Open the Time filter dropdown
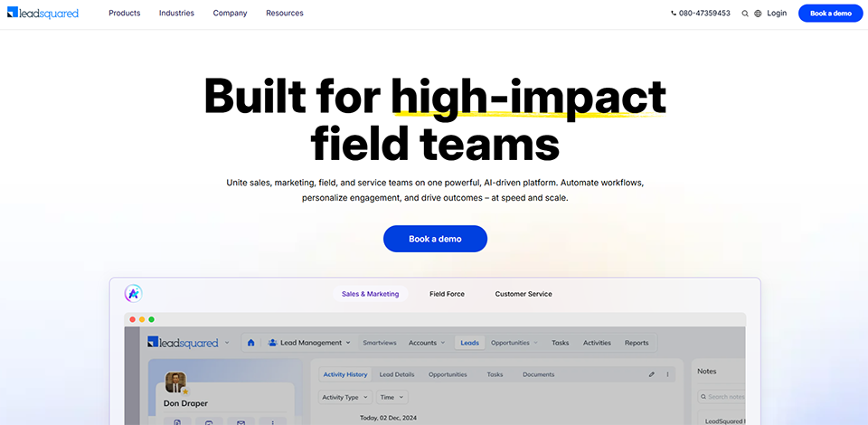Screen dimensions: 868x425 392,397
